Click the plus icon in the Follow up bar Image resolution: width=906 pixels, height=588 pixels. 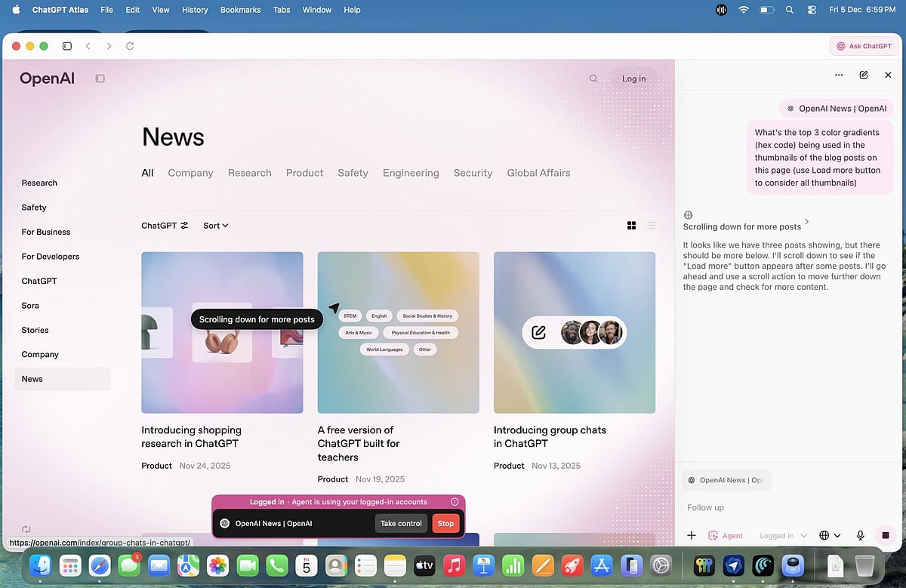(692, 535)
